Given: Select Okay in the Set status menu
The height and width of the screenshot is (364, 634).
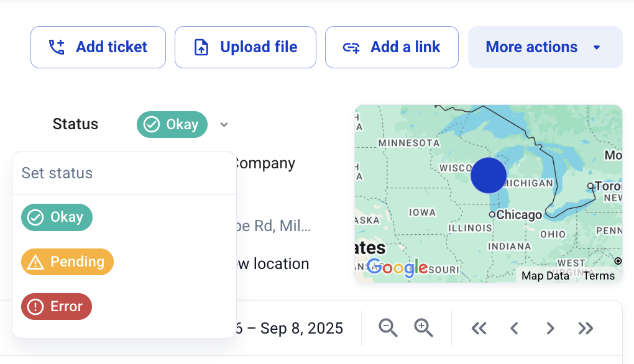Looking at the screenshot, I should pos(57,217).
